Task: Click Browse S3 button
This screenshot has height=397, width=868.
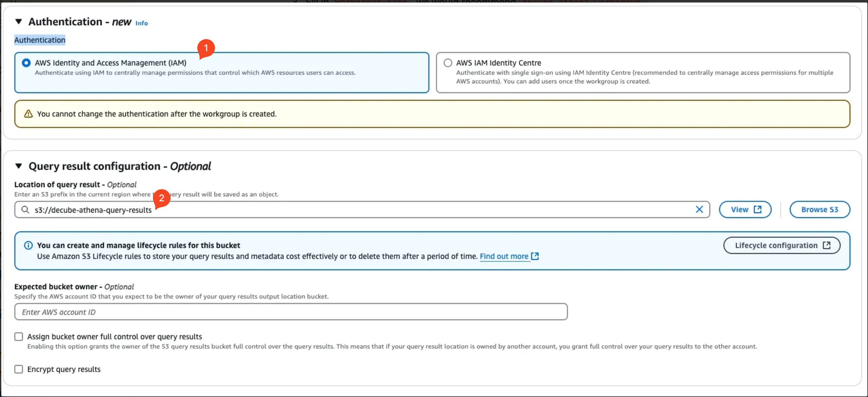Action: [x=819, y=210]
